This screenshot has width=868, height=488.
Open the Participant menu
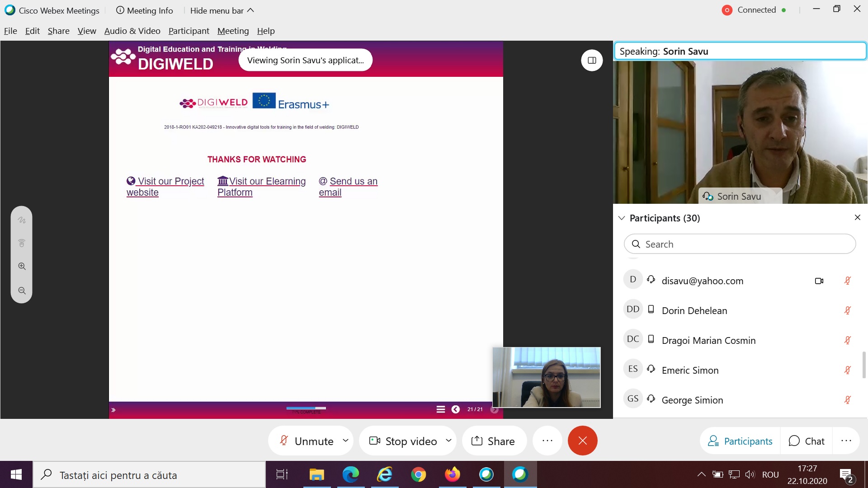tap(189, 31)
